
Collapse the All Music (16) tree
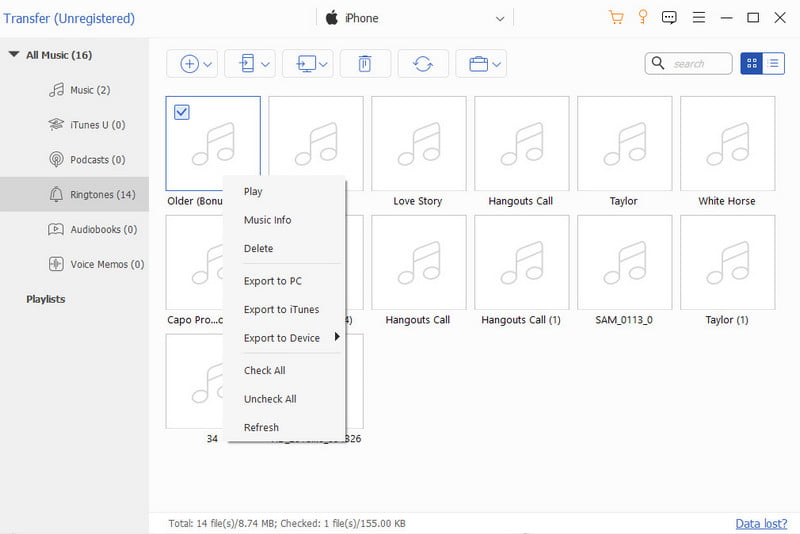(x=14, y=54)
